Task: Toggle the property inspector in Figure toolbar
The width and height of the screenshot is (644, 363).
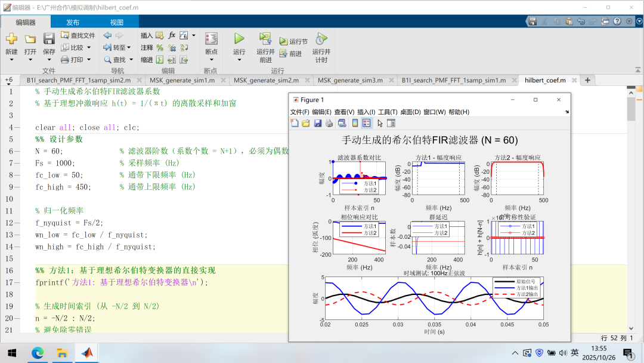Action: tap(391, 123)
